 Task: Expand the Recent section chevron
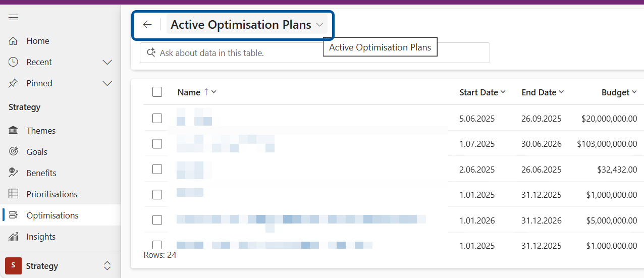coord(107,62)
